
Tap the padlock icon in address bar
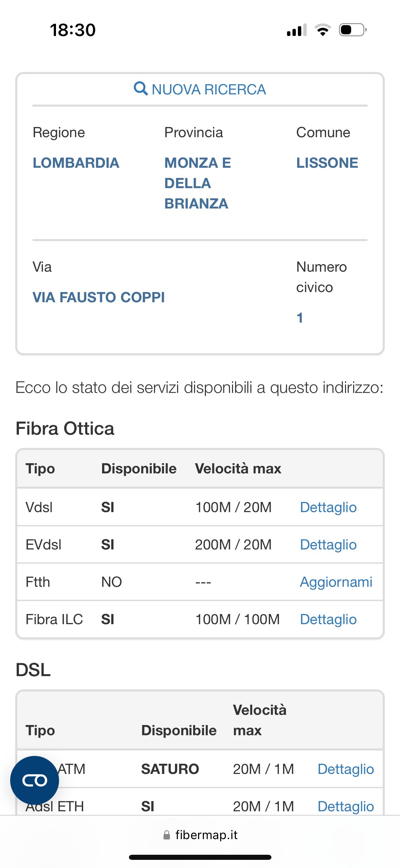pyautogui.click(x=167, y=835)
